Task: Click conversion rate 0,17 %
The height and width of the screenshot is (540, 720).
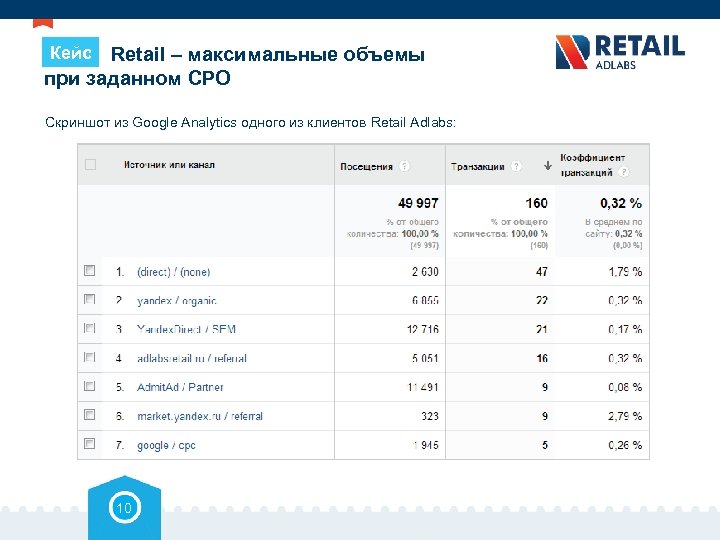Action: tap(625, 329)
